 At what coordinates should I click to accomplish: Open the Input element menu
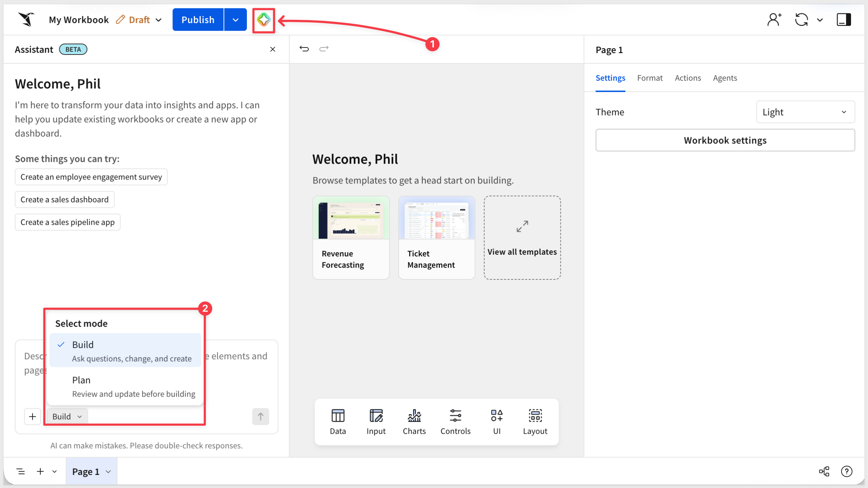[x=376, y=422]
